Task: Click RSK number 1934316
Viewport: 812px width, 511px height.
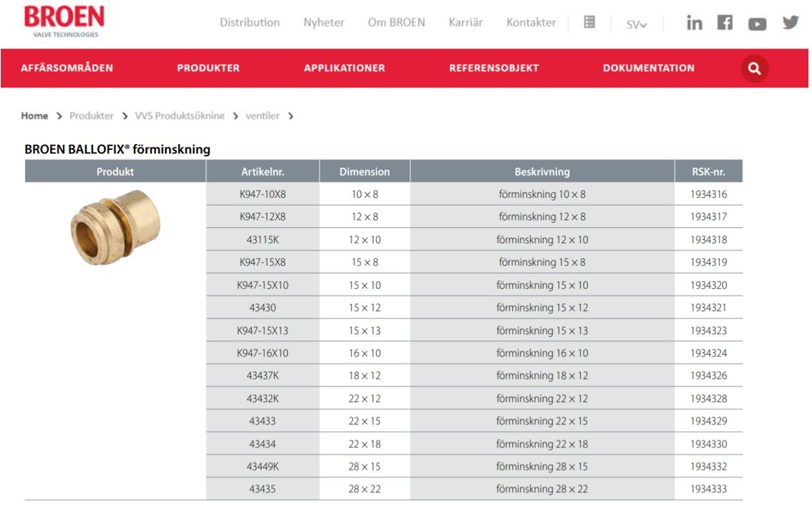Action: tap(708, 194)
